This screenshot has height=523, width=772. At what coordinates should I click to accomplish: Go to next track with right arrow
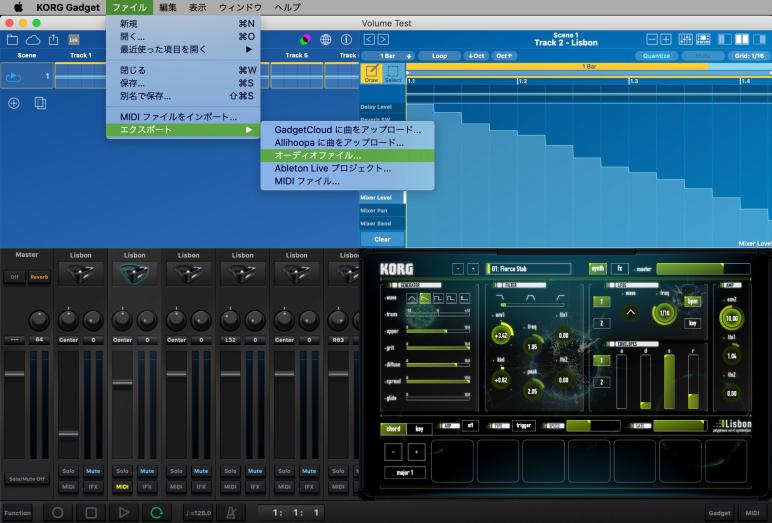[x=383, y=40]
